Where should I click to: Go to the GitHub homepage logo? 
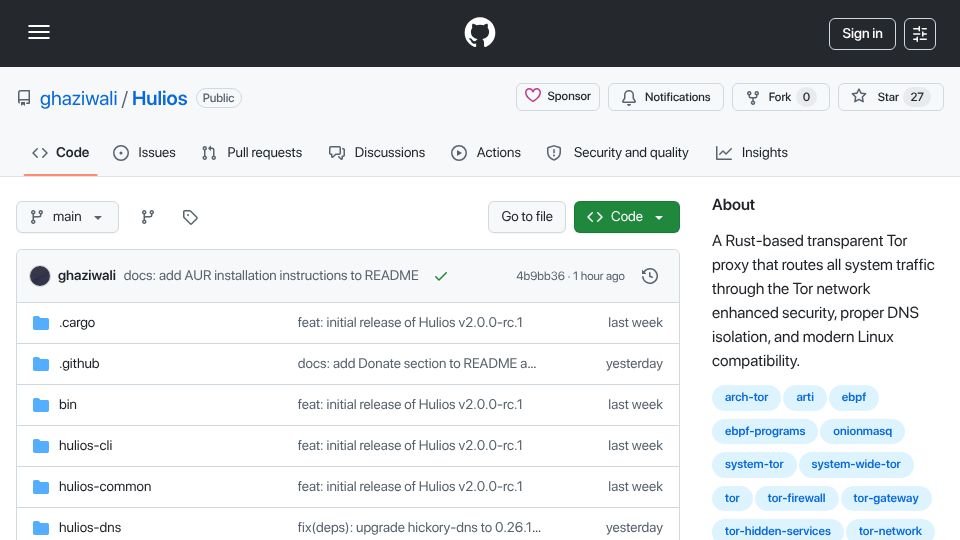479,32
